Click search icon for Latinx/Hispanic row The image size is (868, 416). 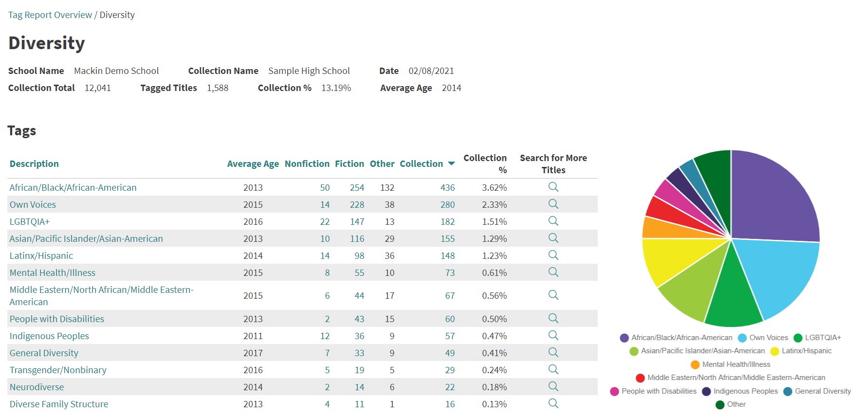click(553, 255)
